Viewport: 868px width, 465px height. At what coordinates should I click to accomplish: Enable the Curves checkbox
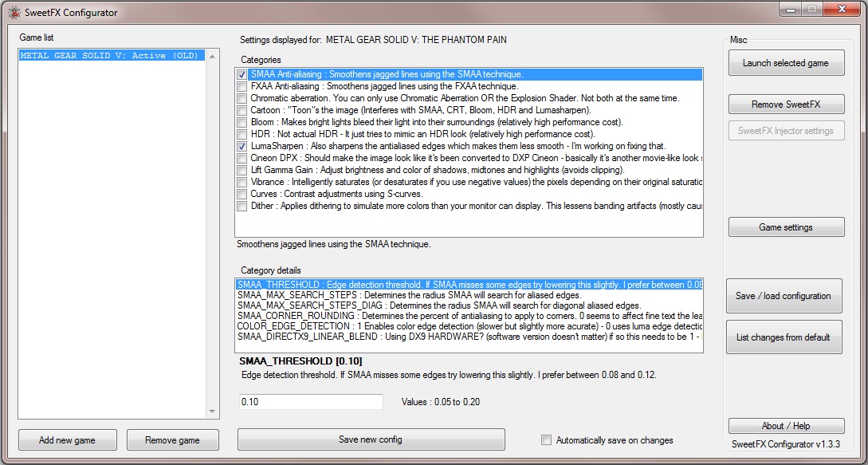pyautogui.click(x=242, y=194)
